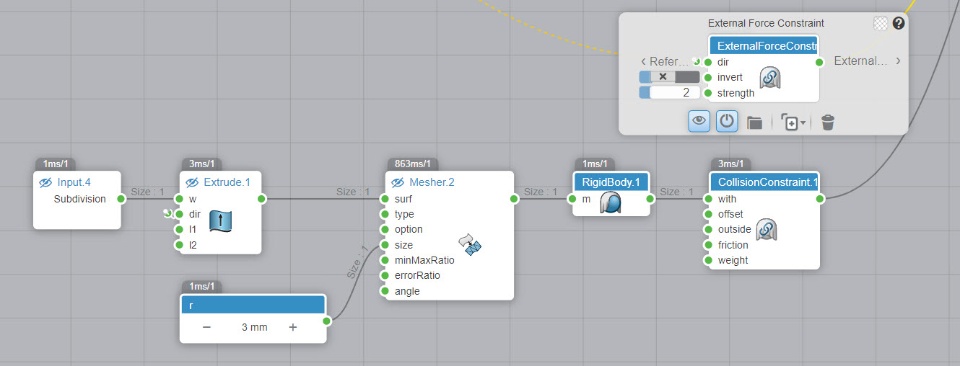Toggle the eye icon on Extrude.1 node

click(x=192, y=182)
